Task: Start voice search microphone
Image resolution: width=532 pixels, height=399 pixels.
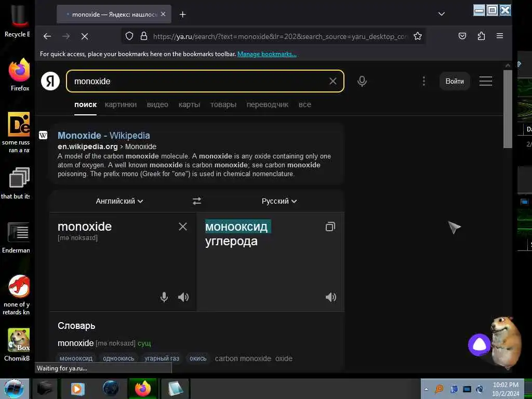Action: pos(362,81)
